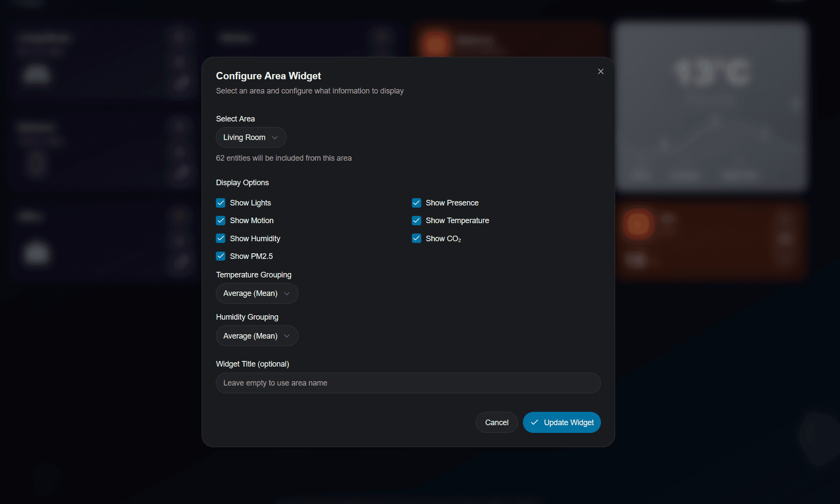The height and width of the screenshot is (504, 840).
Task: Uncheck the Show Lights checkbox
Action: pyautogui.click(x=221, y=203)
